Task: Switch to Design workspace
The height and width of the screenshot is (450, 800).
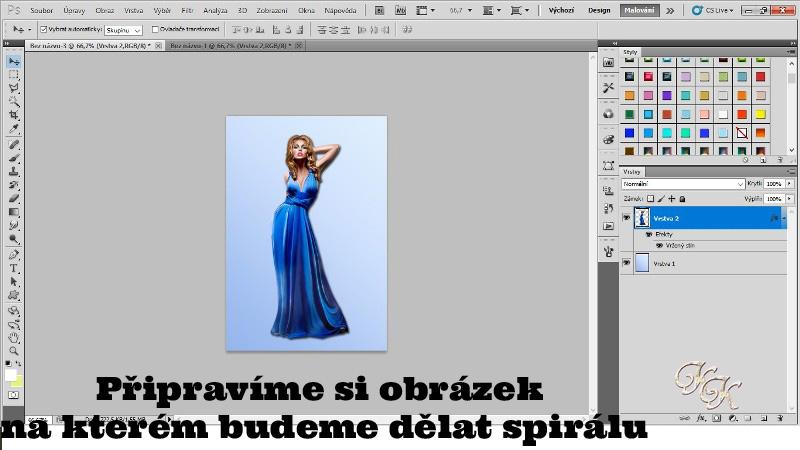Action: (599, 10)
